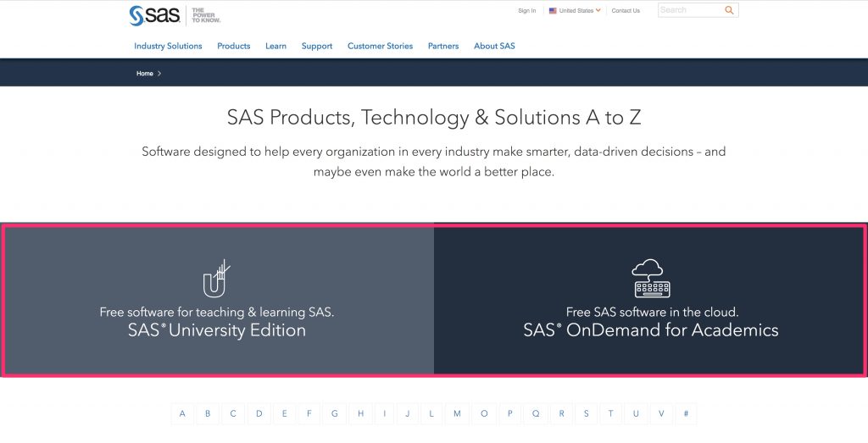Jump to products starting with P
This screenshot has width=868, height=443.
click(509, 413)
